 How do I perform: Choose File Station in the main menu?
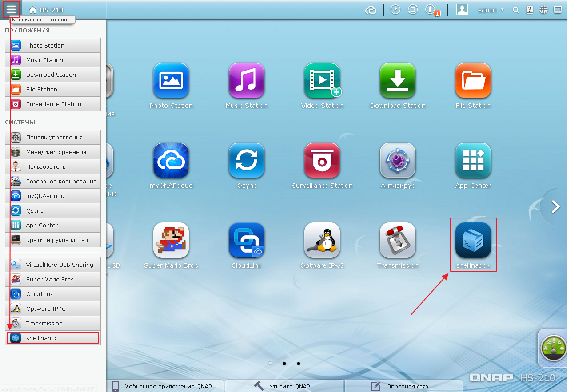click(53, 89)
